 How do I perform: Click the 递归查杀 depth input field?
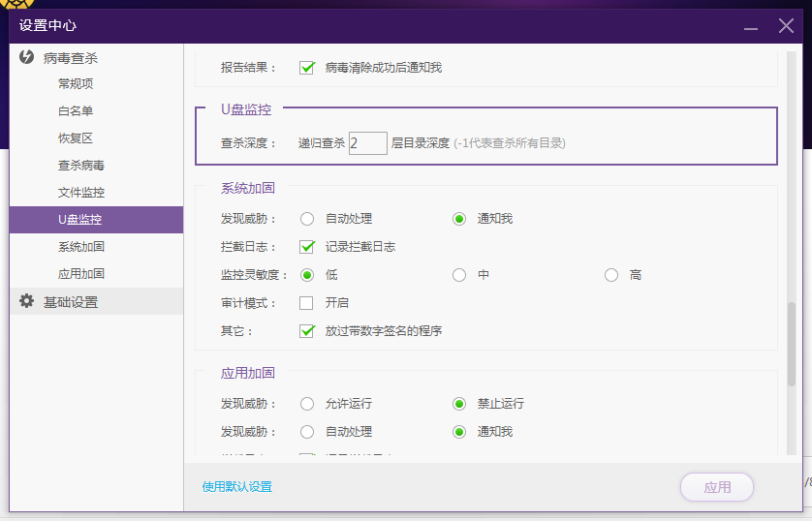pos(367,143)
